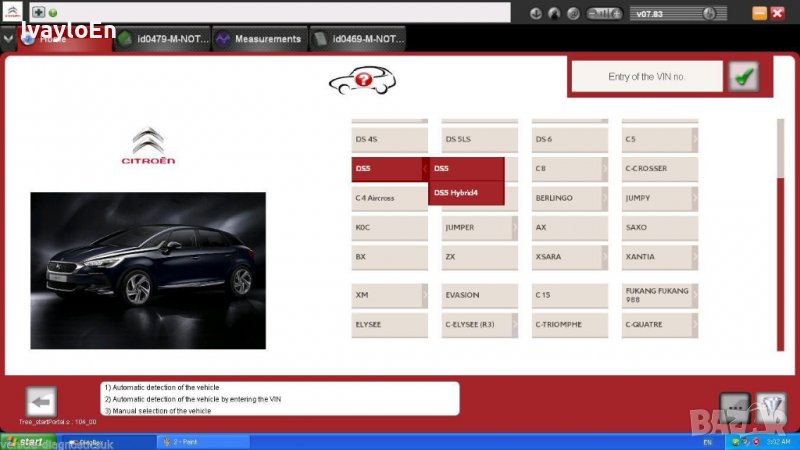The height and width of the screenshot is (450, 800).
Task: Expand the C8 model submenu arrow
Action: point(604,169)
